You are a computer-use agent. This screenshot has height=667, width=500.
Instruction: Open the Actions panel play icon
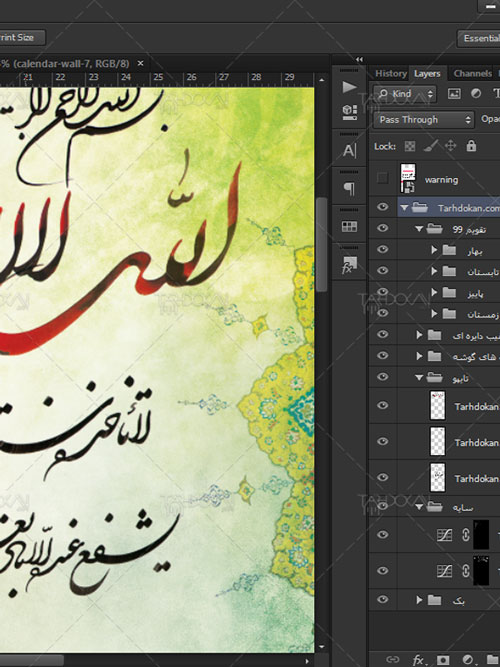coord(349,87)
